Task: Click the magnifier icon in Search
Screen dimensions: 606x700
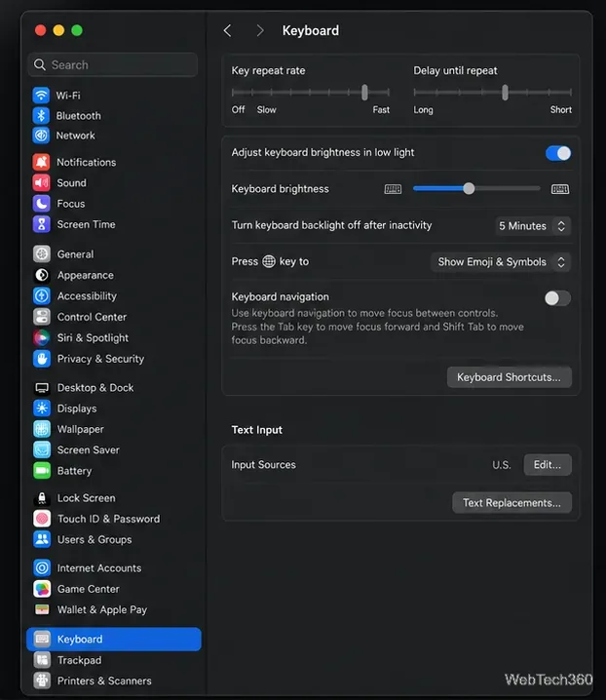Action: [40, 64]
